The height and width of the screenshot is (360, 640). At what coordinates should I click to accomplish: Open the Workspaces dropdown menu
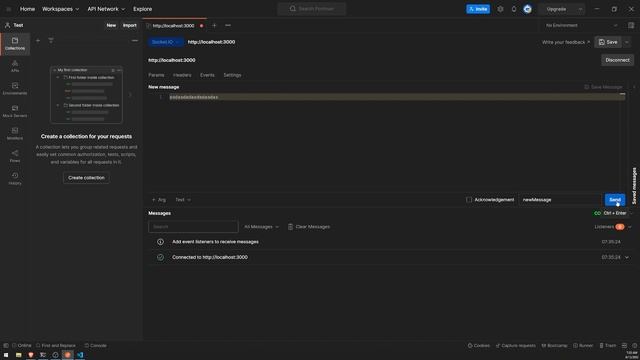(x=60, y=9)
